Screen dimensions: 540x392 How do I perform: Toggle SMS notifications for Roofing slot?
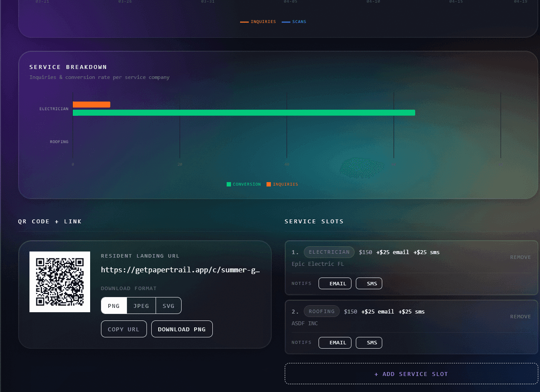[369, 343]
